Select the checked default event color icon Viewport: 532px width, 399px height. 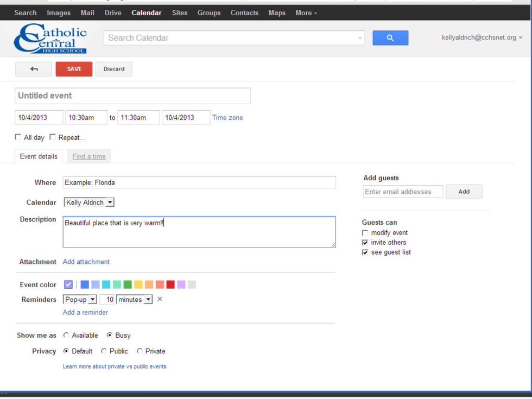click(x=68, y=284)
